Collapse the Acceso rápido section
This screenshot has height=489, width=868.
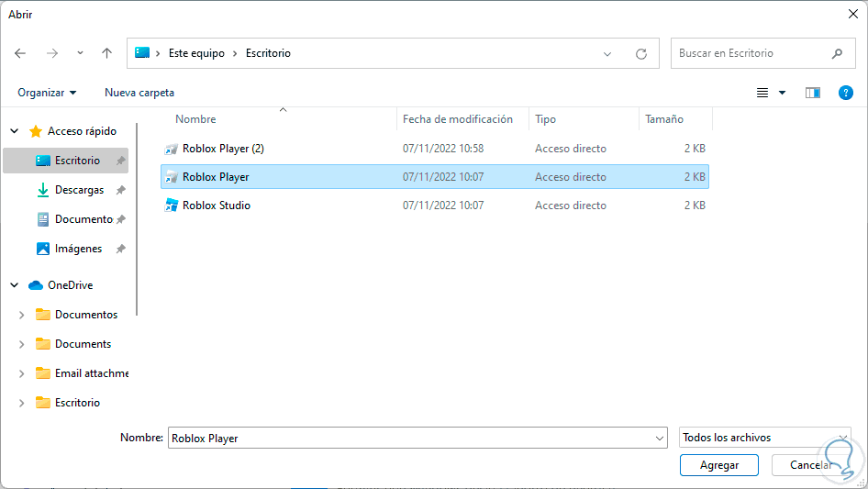pos(15,131)
